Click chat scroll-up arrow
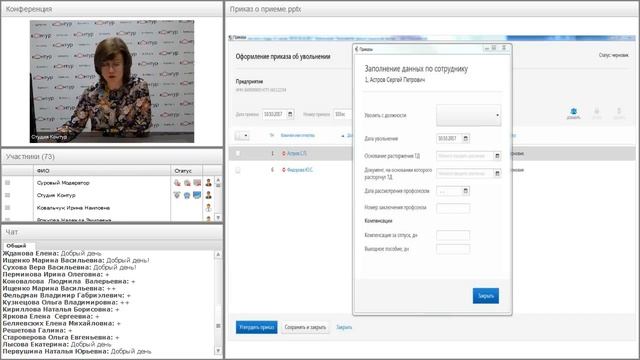The height and width of the screenshot is (360, 640). pyautogui.click(x=218, y=254)
